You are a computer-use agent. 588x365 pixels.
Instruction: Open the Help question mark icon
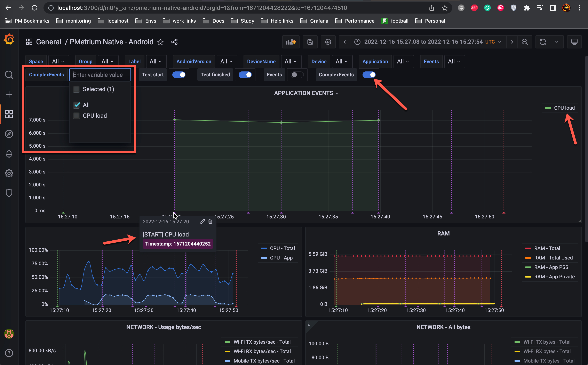9,353
